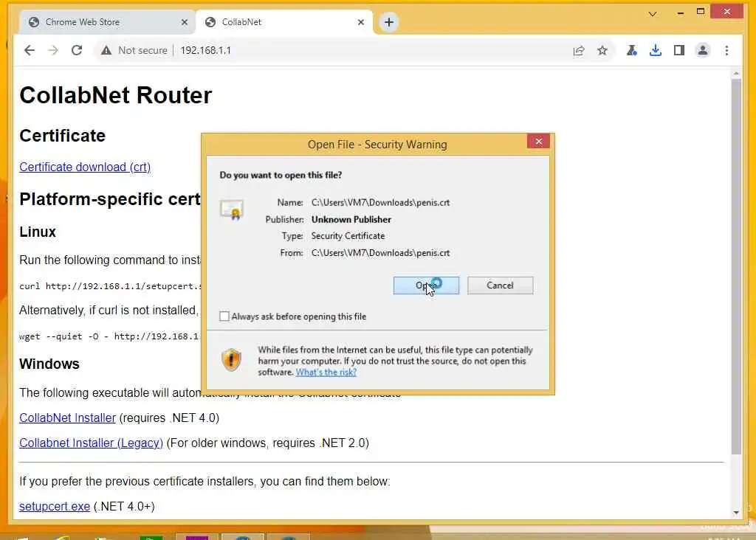
Task: Click the Security Certificate type text
Action: tap(348, 235)
